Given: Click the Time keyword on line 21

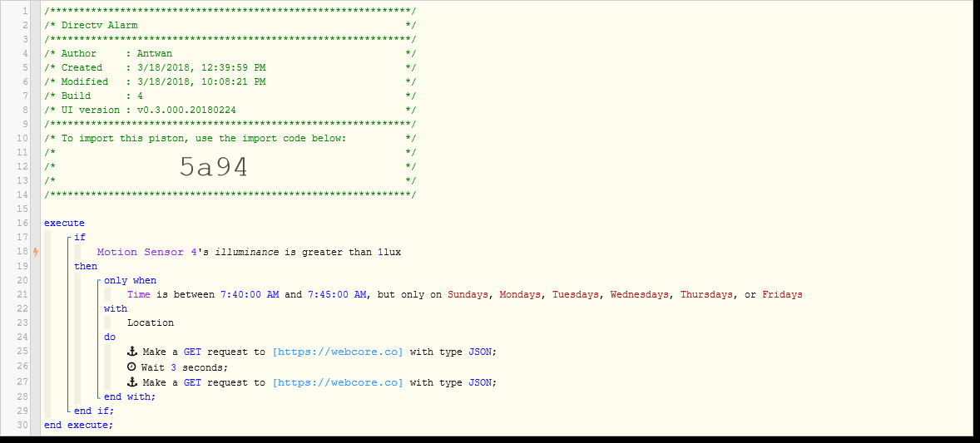Looking at the screenshot, I should tap(139, 294).
